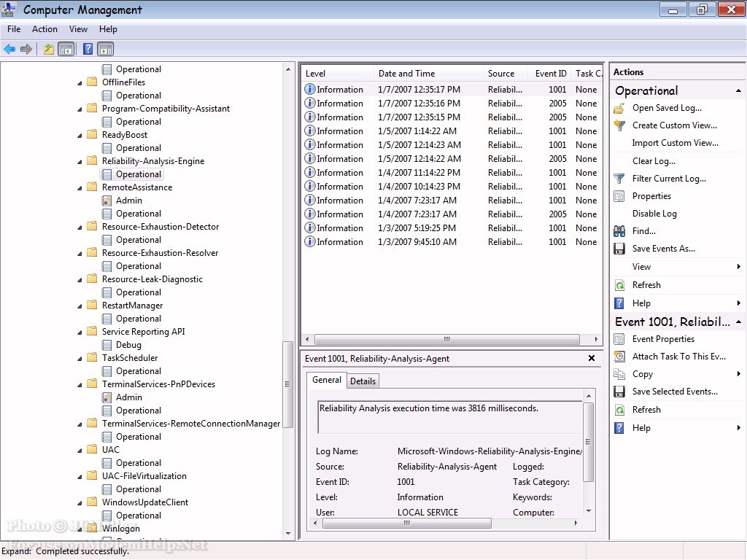
Task: Click the Computer Management title bar icon
Action: 8,9
